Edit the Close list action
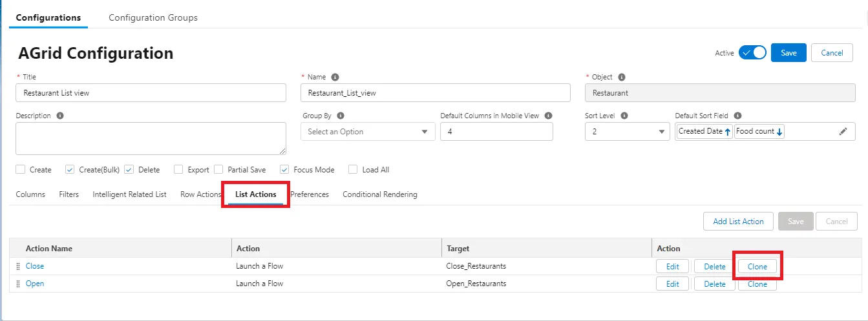This screenshot has width=868, height=321. pyautogui.click(x=673, y=266)
